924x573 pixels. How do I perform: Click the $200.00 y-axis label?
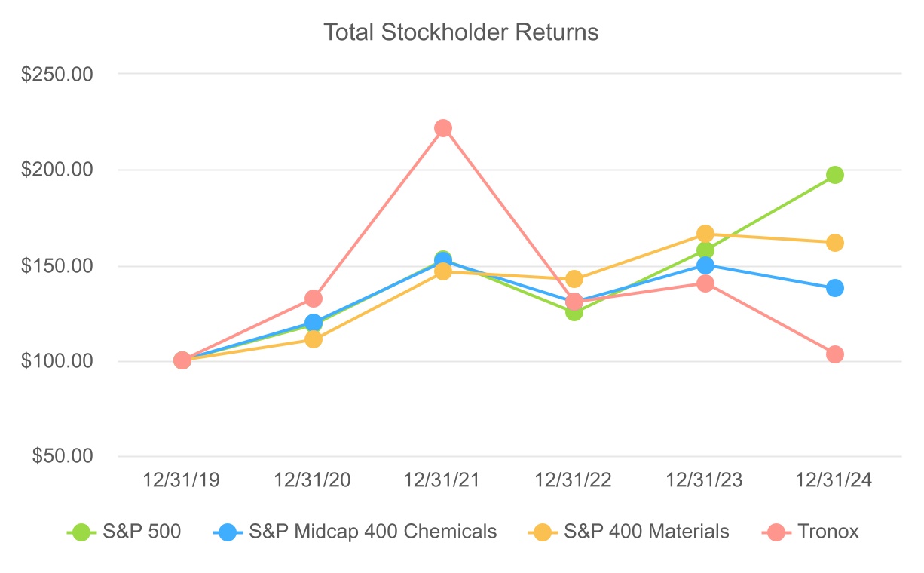[69, 170]
